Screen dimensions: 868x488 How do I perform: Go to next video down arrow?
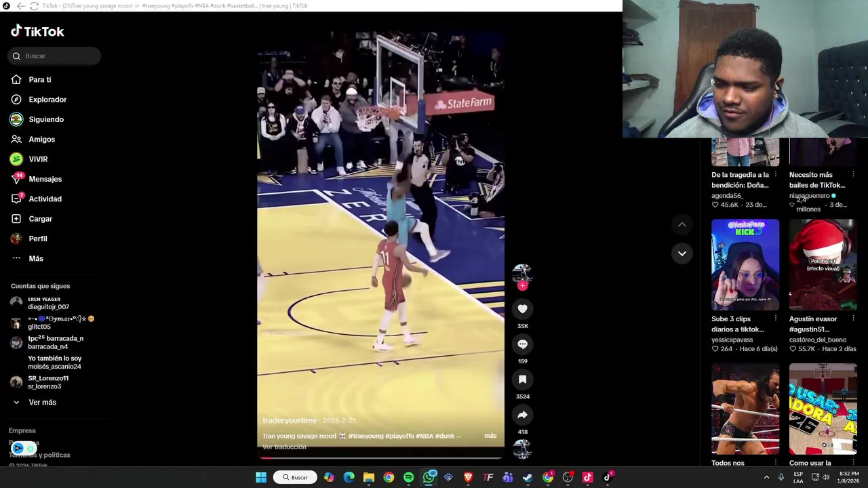682,253
